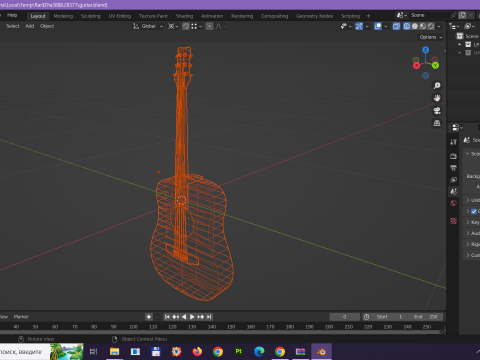The image size is (480, 360).
Task: Open Blender from the Windows taskbar
Action: [321, 352]
